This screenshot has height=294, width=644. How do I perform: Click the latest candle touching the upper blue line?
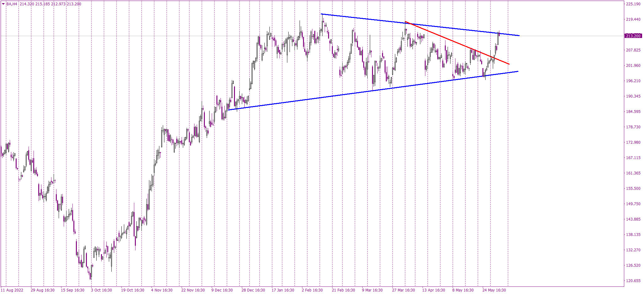click(x=499, y=34)
